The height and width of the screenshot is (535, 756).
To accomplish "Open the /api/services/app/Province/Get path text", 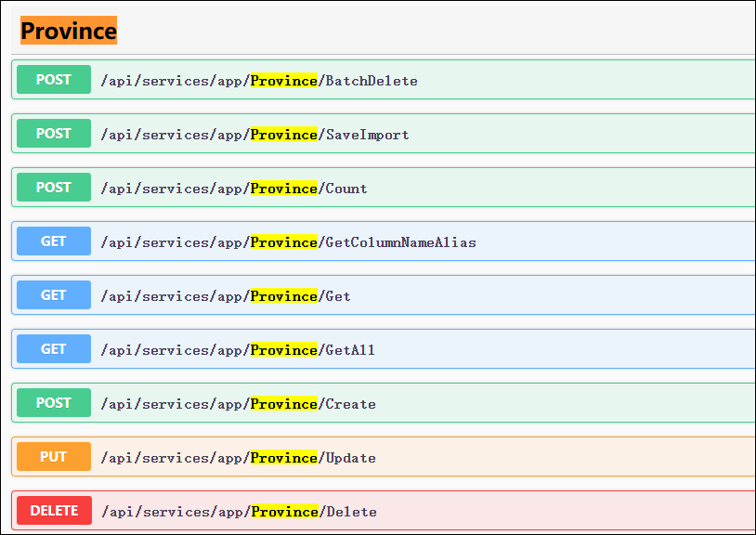I will (x=226, y=296).
